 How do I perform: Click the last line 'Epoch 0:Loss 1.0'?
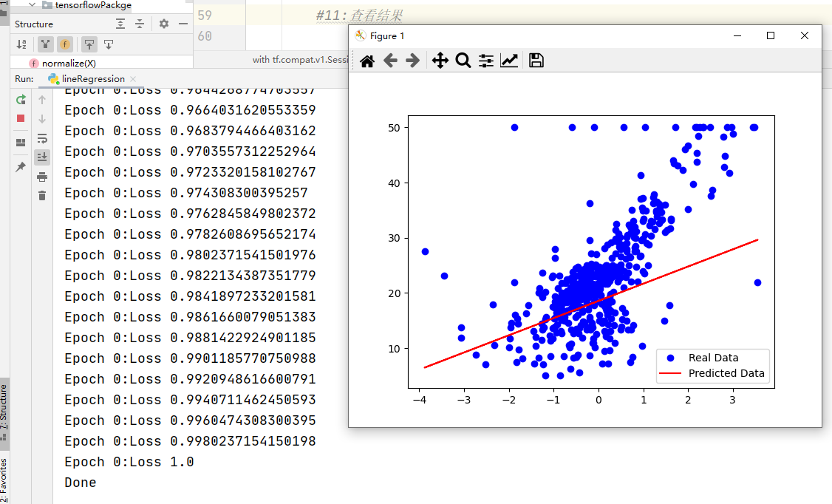(129, 462)
